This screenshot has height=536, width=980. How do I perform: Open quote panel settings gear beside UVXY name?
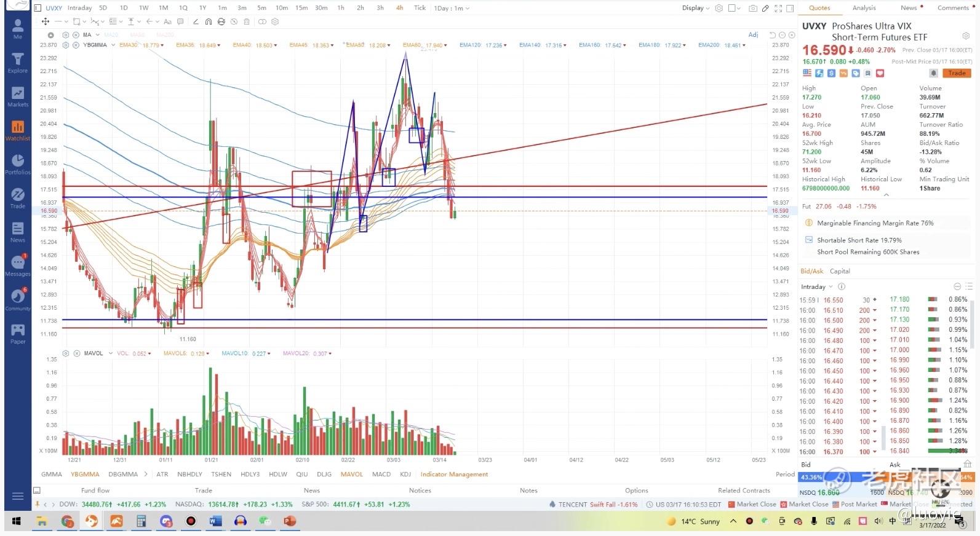[x=966, y=36]
